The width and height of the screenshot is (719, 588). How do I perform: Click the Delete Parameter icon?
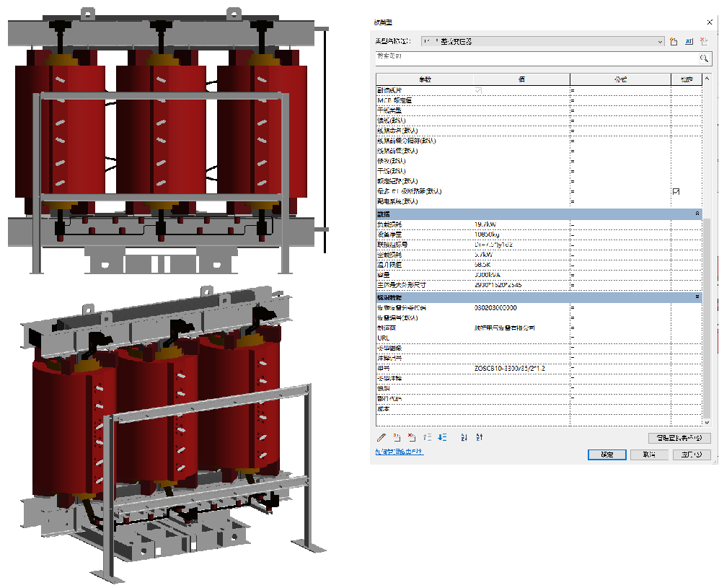coord(411,437)
